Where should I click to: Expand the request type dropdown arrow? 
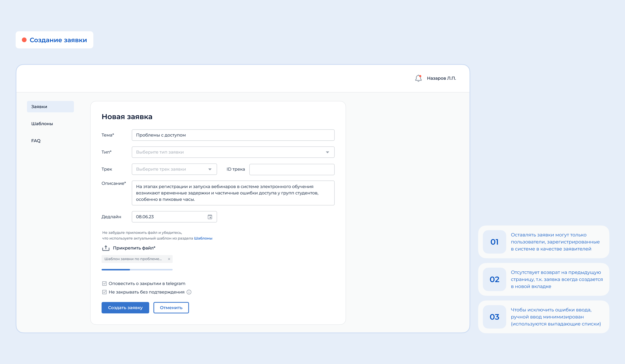click(x=327, y=152)
